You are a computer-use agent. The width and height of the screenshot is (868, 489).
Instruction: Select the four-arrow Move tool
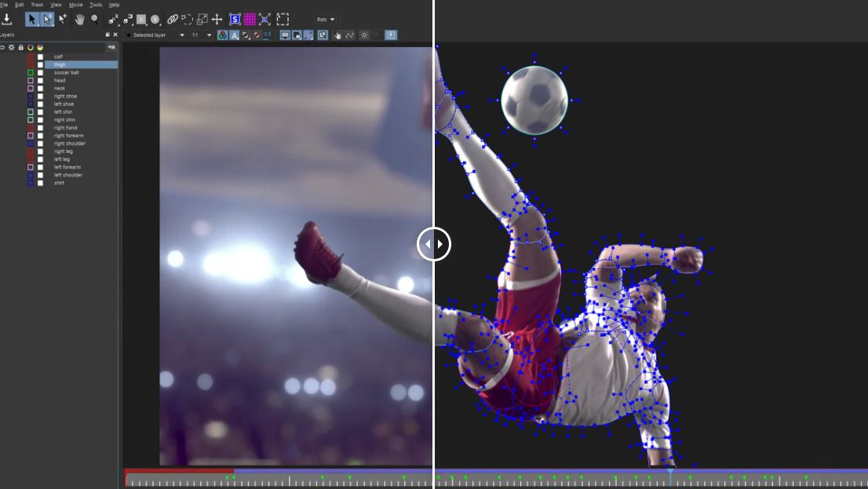[217, 20]
